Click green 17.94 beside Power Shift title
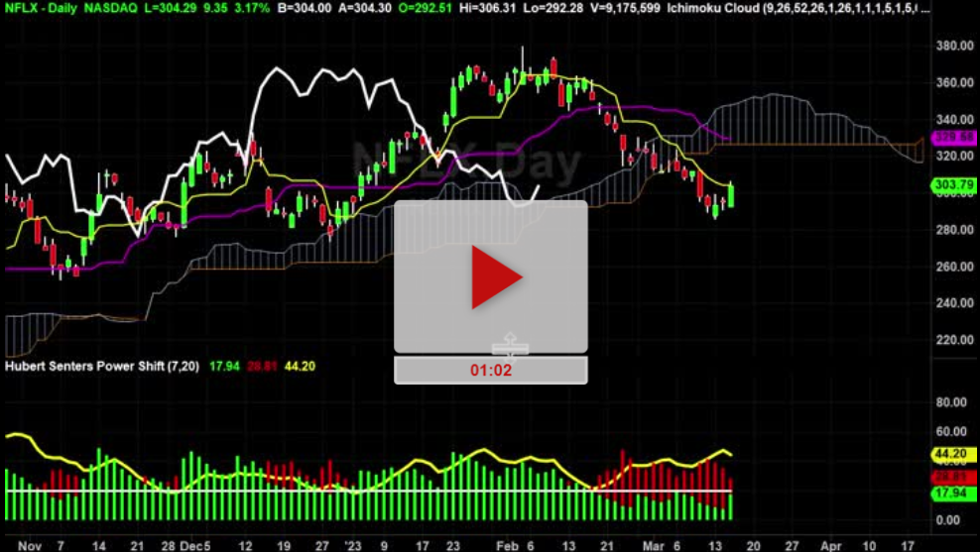The image size is (980, 552). pyautogui.click(x=224, y=366)
